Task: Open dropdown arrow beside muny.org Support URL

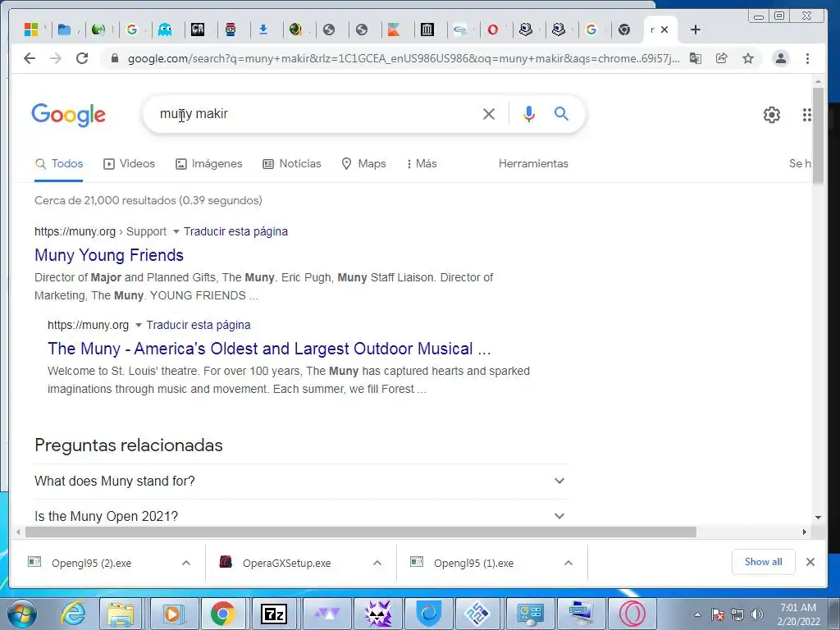Action: tap(176, 232)
